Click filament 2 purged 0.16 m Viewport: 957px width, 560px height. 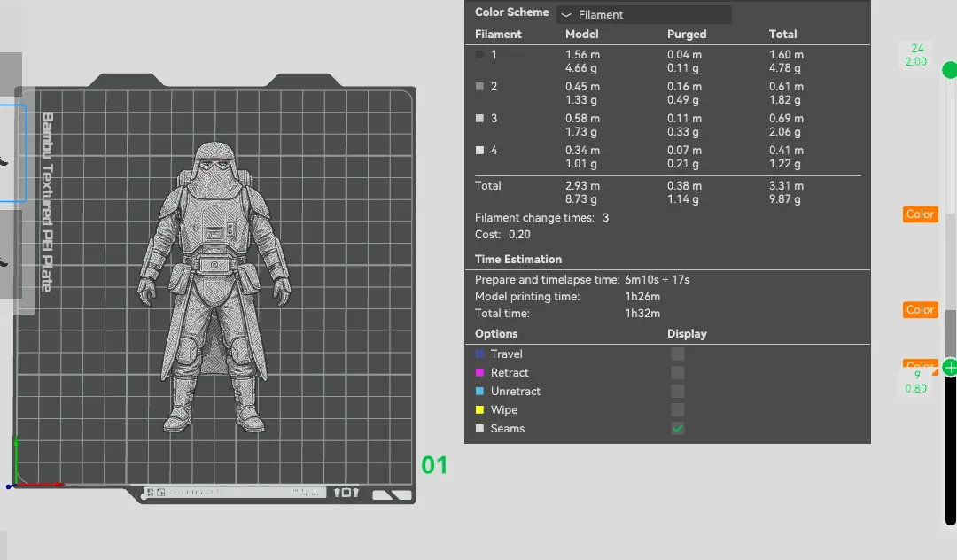tap(684, 87)
